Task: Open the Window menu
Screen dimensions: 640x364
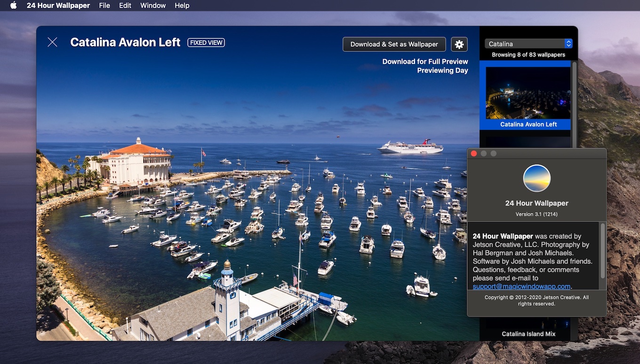Action: click(x=153, y=6)
